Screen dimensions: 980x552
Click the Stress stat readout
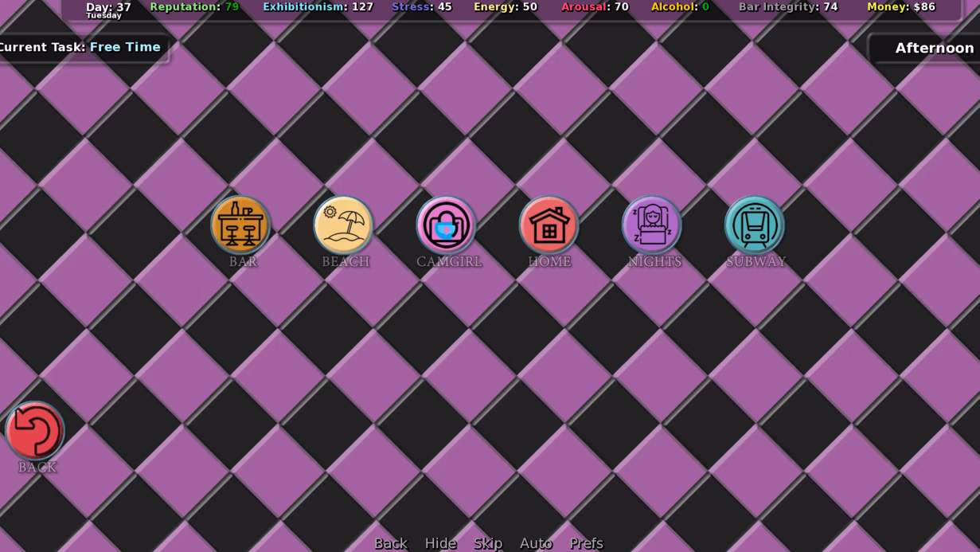point(421,7)
